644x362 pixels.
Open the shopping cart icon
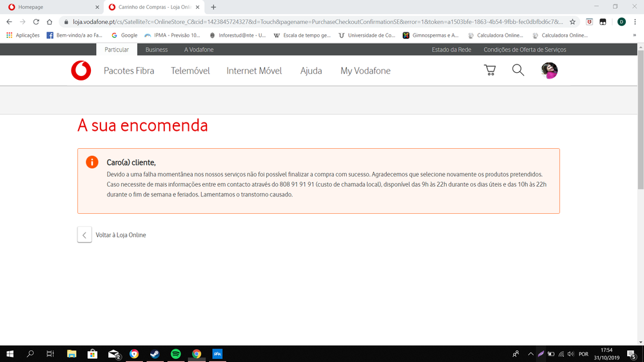coord(490,70)
